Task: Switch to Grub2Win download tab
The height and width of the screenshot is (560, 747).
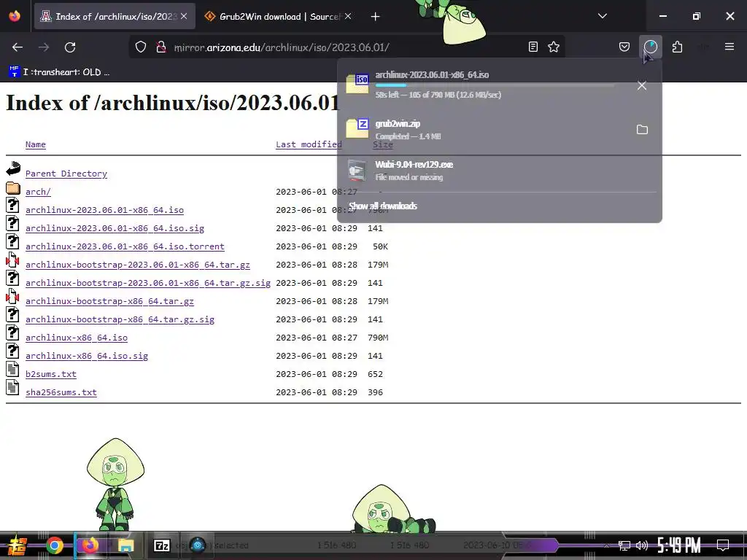Action: (x=277, y=17)
